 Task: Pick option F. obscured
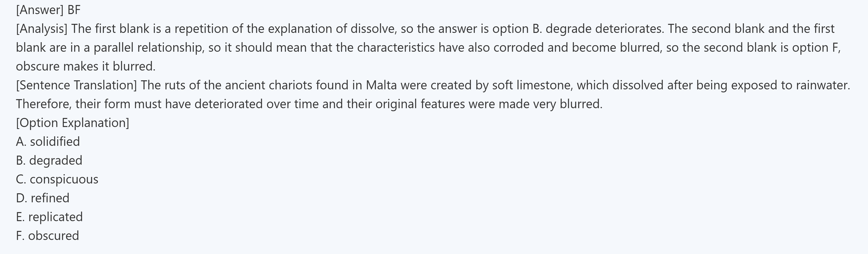(47, 236)
